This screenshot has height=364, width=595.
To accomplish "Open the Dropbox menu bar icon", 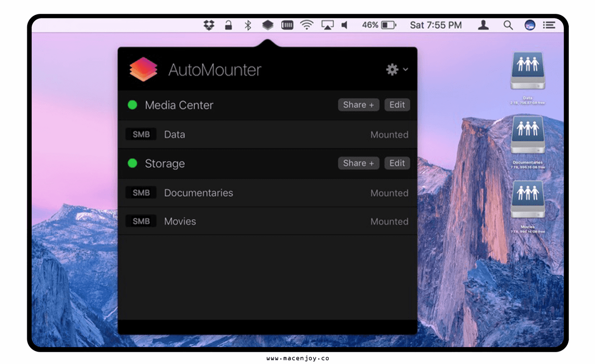I will (x=209, y=25).
